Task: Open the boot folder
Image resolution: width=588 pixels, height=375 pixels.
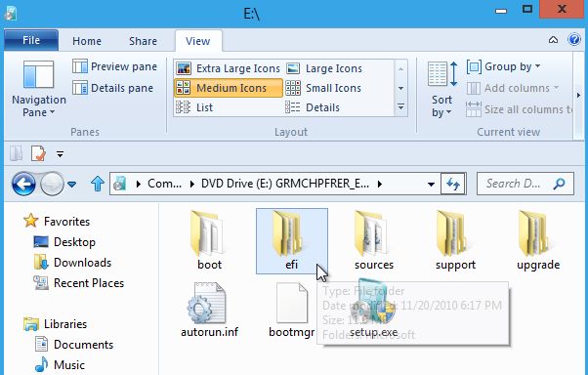Action: pos(210,241)
